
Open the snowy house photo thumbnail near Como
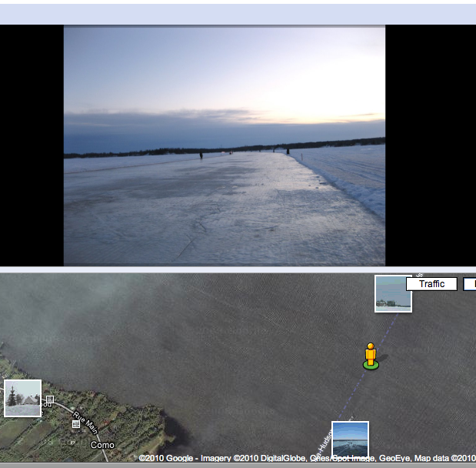[23, 398]
